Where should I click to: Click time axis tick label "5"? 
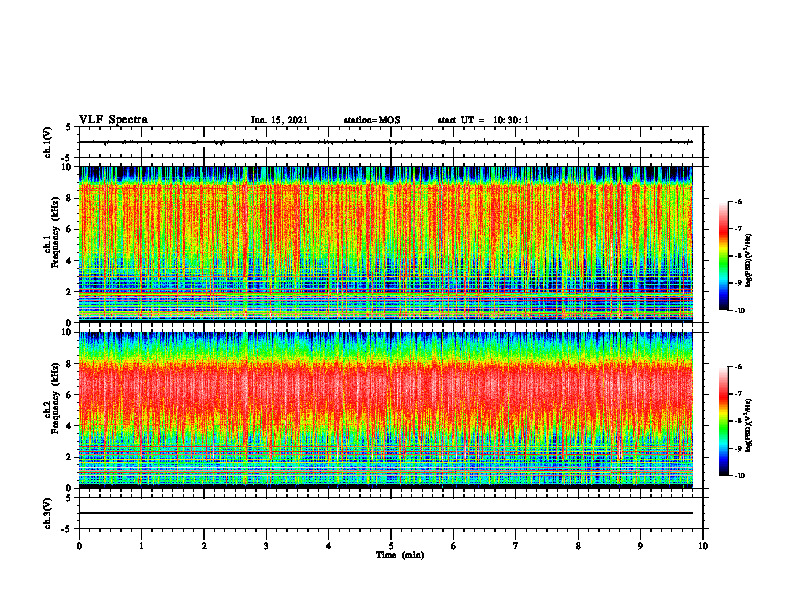tap(391, 546)
